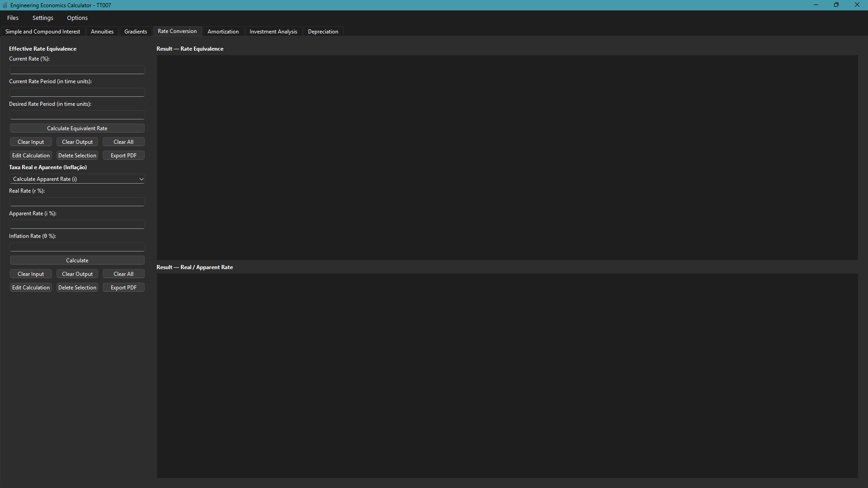Click the Real Rate (r %) input field
The height and width of the screenshot is (488, 868).
(77, 202)
